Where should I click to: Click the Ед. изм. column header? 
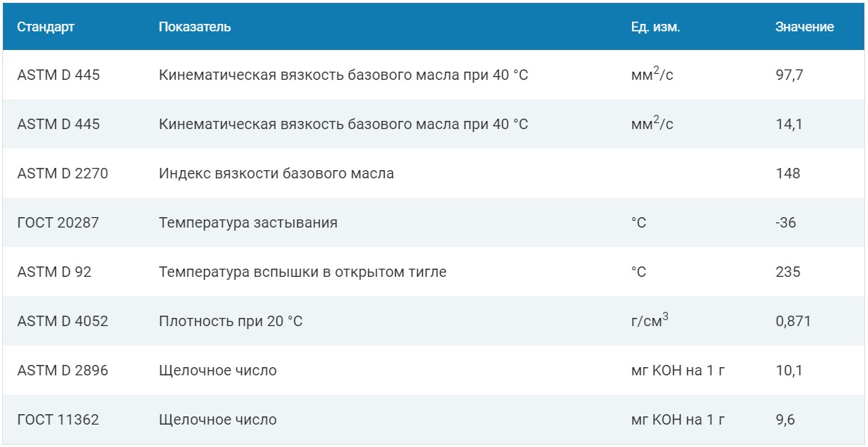tap(655, 27)
